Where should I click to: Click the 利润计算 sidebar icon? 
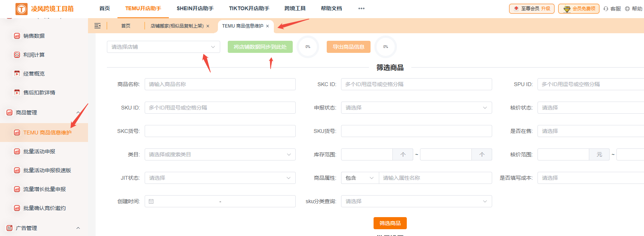pyautogui.click(x=17, y=55)
